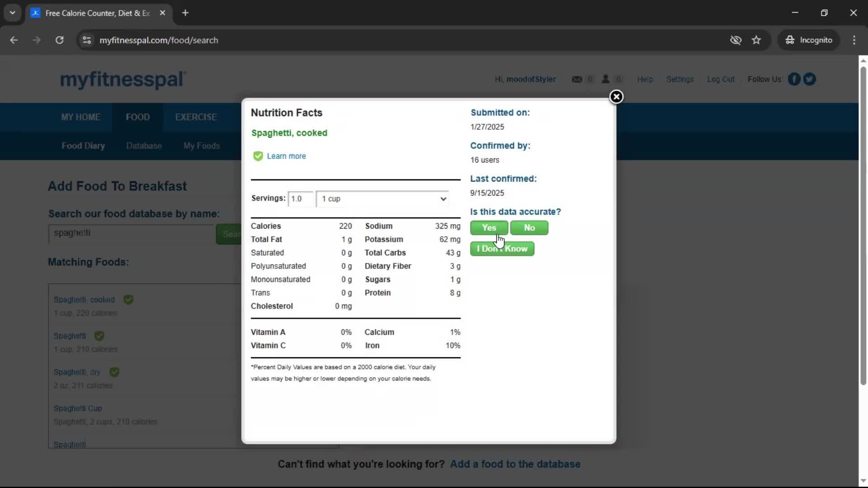Open Database submenu item
Viewport: 868px width, 488px height.
pyautogui.click(x=144, y=146)
